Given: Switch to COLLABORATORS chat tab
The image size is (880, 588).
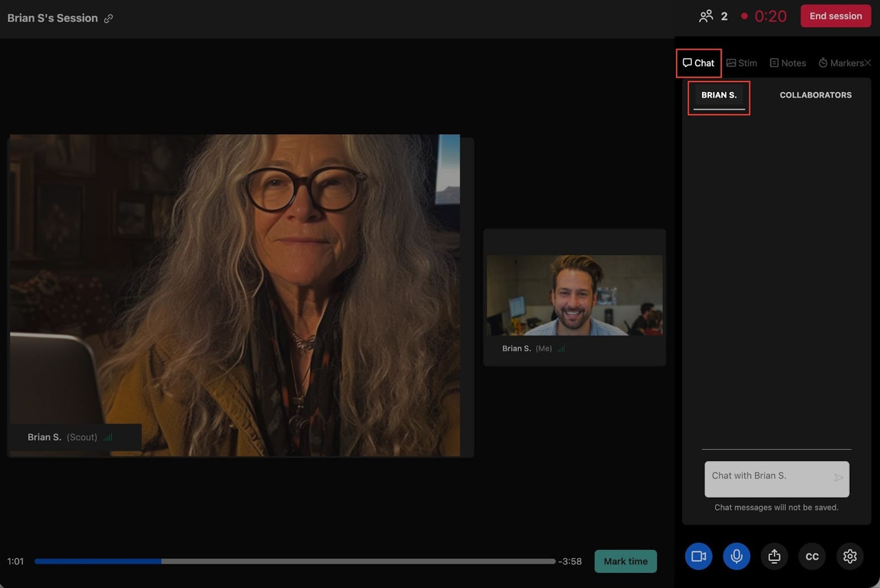Looking at the screenshot, I should pos(815,95).
